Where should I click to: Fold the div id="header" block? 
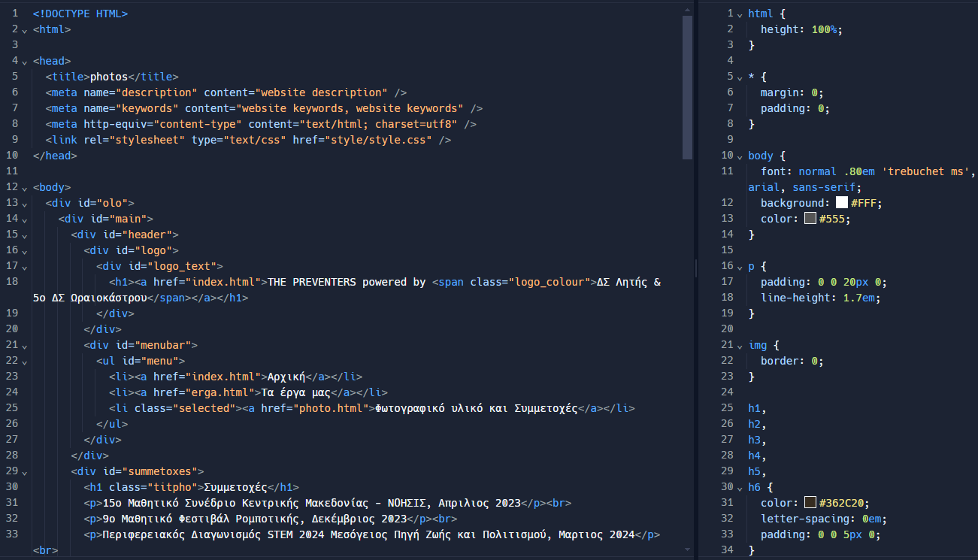pos(25,235)
